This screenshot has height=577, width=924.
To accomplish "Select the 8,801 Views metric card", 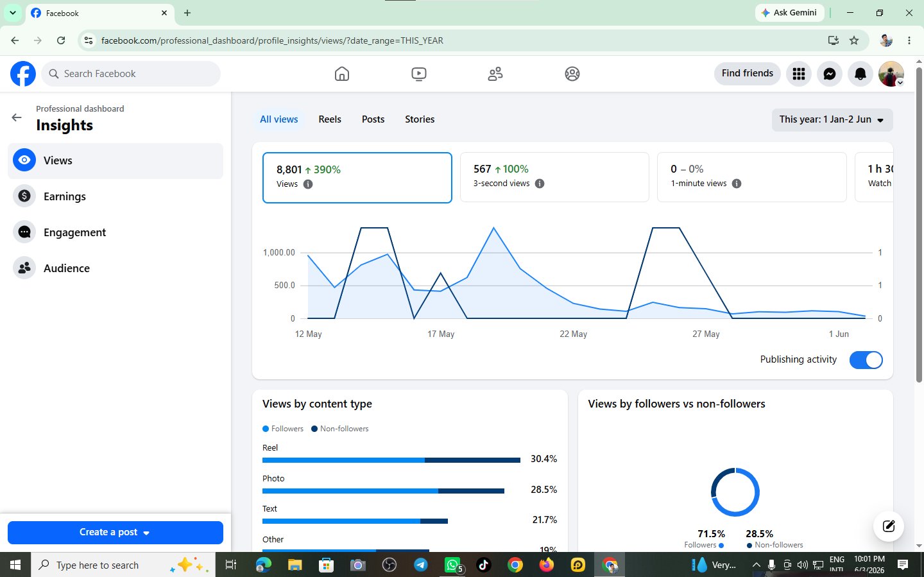I will (357, 177).
